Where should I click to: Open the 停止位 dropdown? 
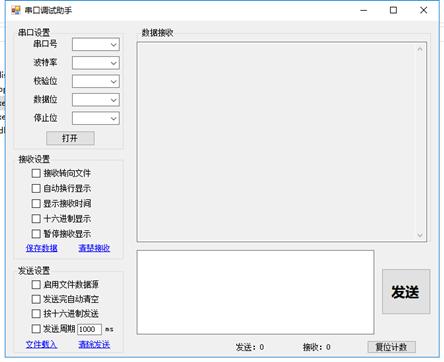[96, 118]
